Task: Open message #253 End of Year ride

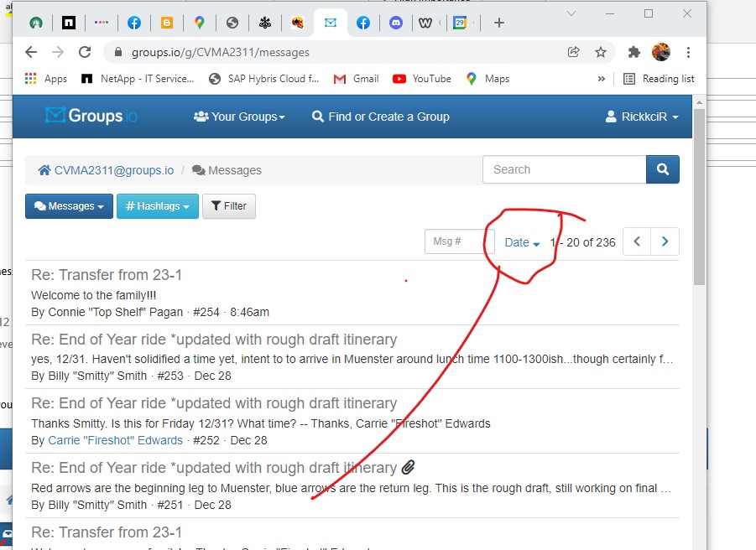Action: point(214,340)
